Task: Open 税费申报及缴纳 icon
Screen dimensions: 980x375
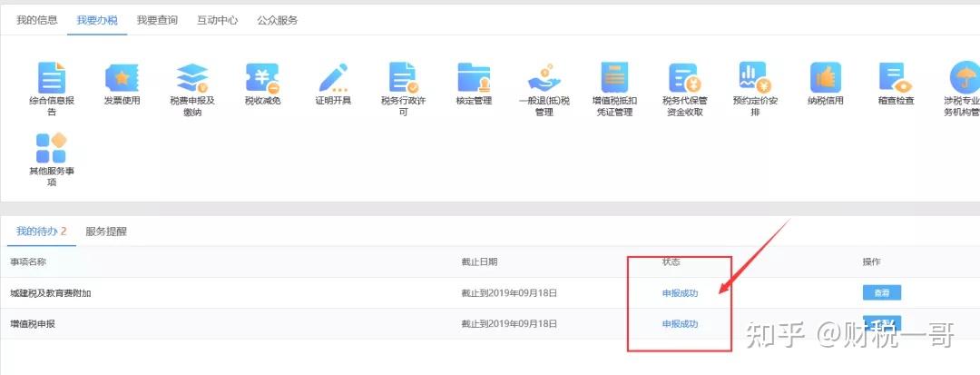Action: click(x=191, y=78)
